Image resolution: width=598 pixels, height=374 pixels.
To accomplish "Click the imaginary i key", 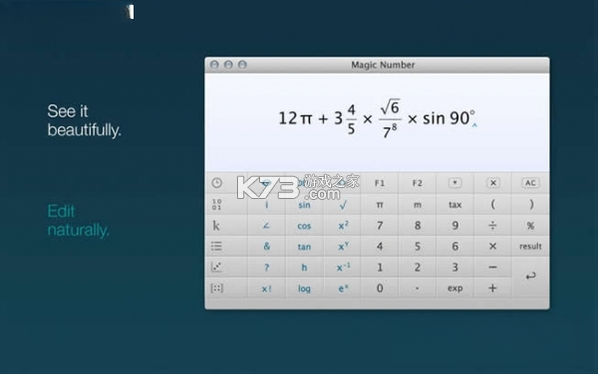I will coord(266,205).
